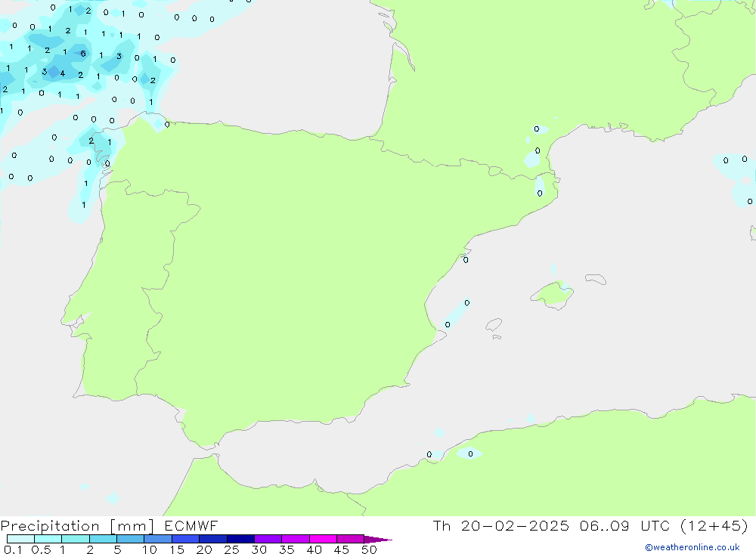Pick the 2–5 mm legend color swatch
This screenshot has height=554, width=756.
103,539
